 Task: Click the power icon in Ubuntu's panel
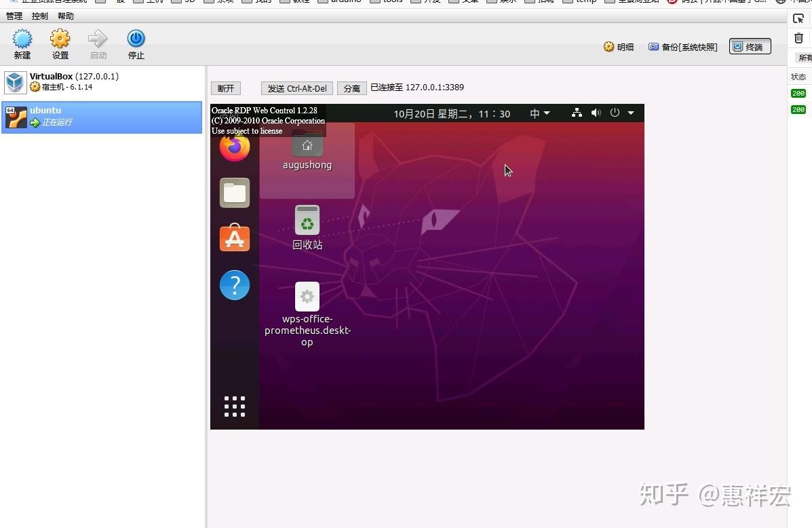(614, 113)
